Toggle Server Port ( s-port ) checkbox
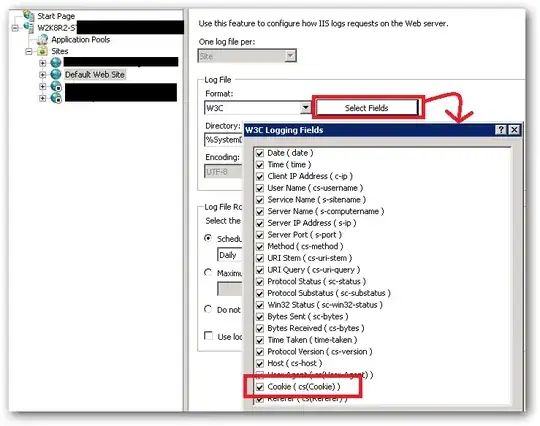 [x=260, y=235]
